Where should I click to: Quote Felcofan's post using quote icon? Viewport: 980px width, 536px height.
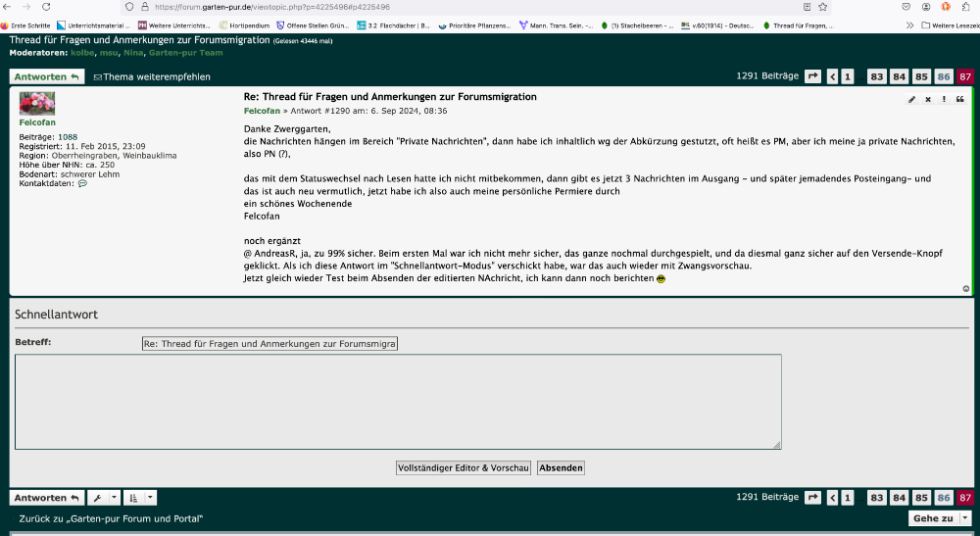coord(959,100)
